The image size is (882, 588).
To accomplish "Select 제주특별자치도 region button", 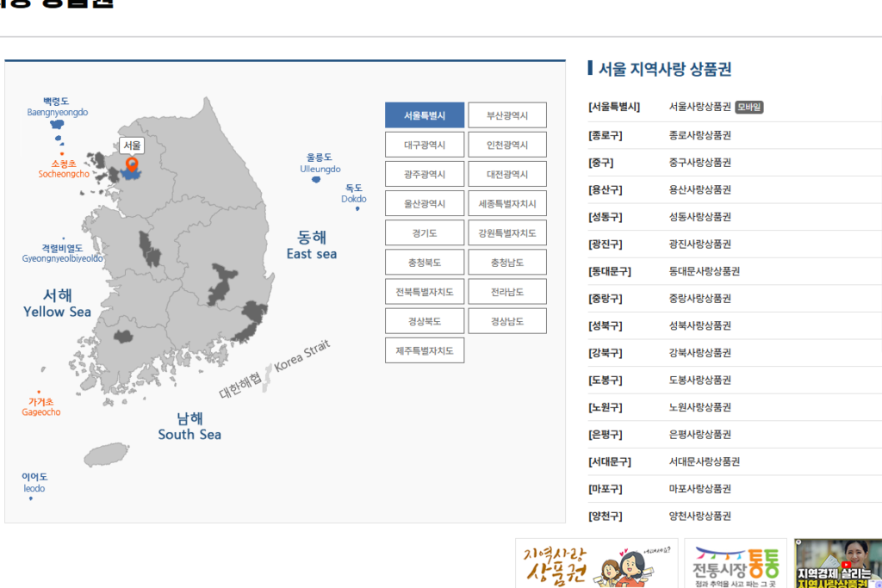I will click(424, 350).
